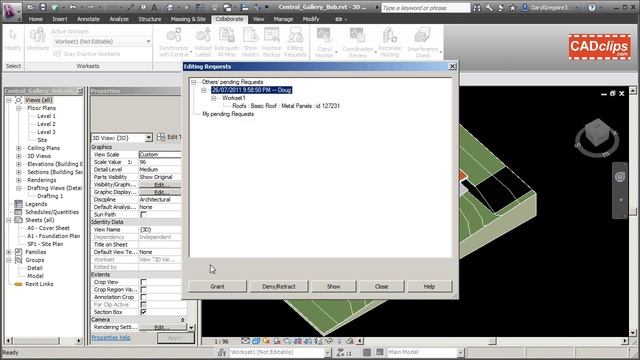This screenshot has height=360, width=640.
Task: Open the Main Model design options dropdown
Action: [x=460, y=352]
